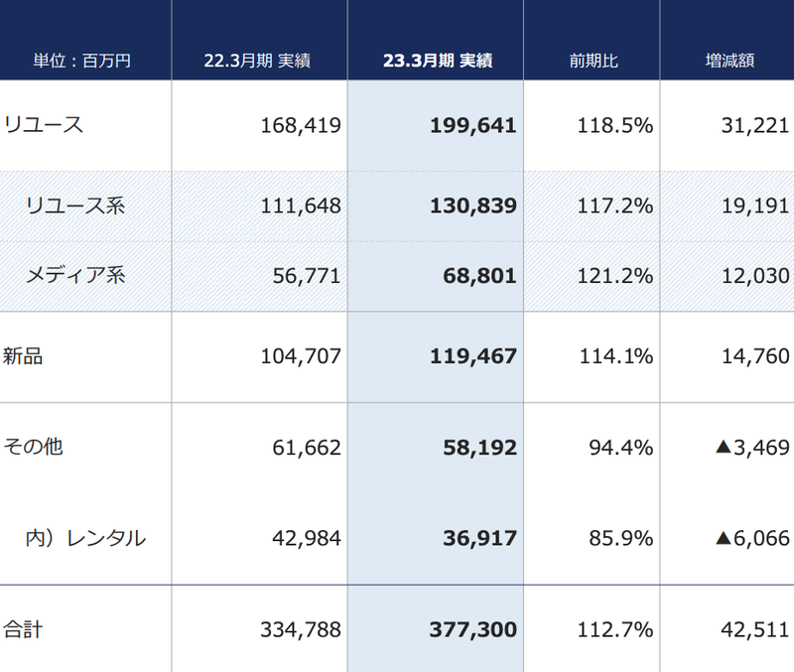This screenshot has height=672, width=794.
Task: Click the value 19,191
Action: coord(755,206)
